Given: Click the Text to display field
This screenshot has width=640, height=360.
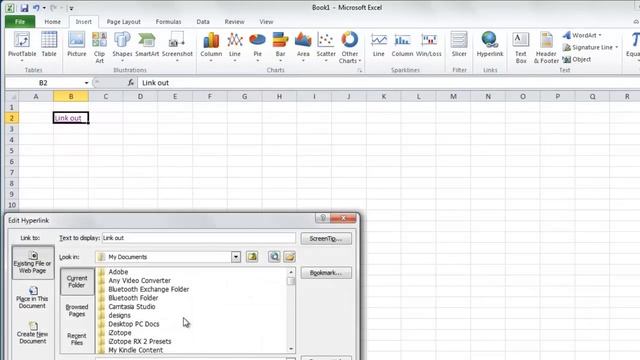Looking at the screenshot, I should pos(199,238).
